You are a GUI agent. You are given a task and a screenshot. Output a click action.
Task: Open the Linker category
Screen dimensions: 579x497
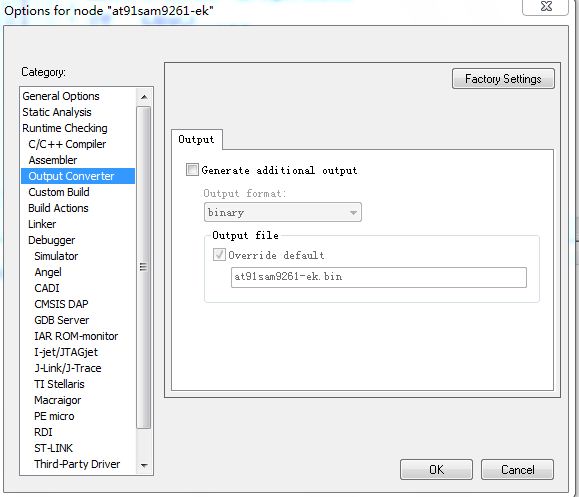click(42, 224)
